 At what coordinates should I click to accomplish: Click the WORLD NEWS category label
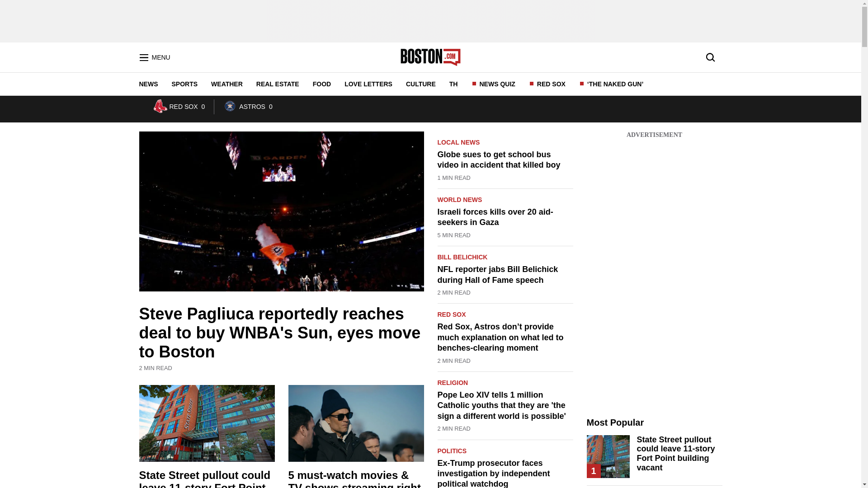[459, 200]
